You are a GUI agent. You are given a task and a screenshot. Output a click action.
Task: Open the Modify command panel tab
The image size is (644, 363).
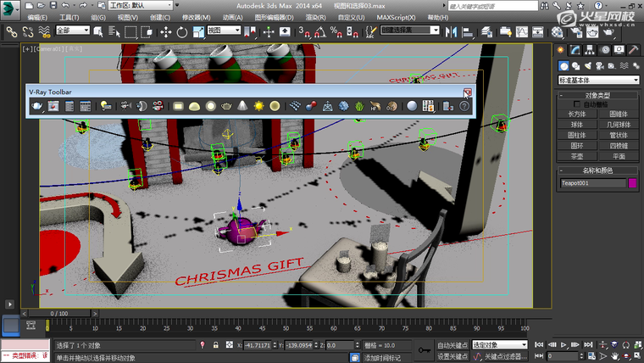576,50
